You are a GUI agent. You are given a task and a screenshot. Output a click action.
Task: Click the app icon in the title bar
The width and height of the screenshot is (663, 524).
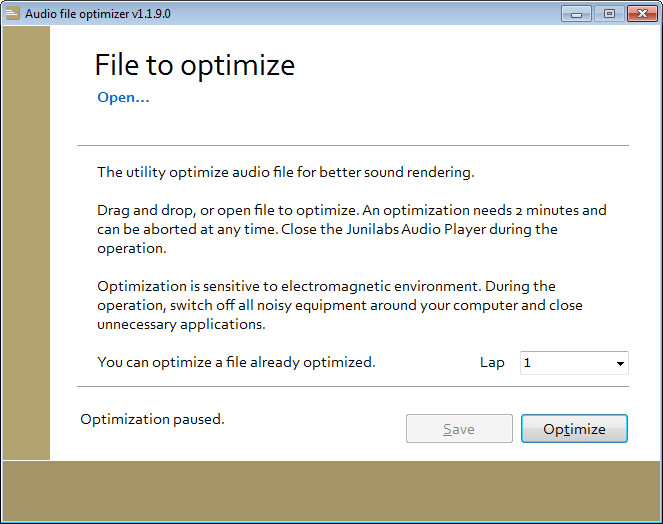click(12, 14)
